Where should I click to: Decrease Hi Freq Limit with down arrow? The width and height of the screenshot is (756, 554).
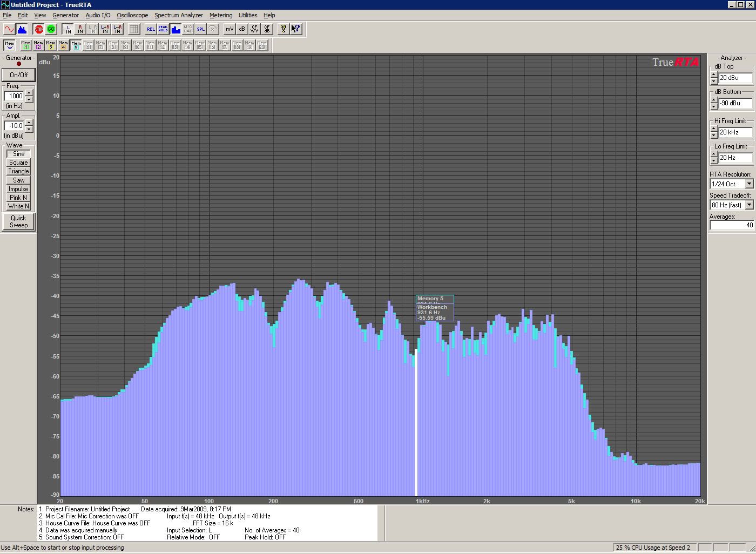click(x=714, y=136)
